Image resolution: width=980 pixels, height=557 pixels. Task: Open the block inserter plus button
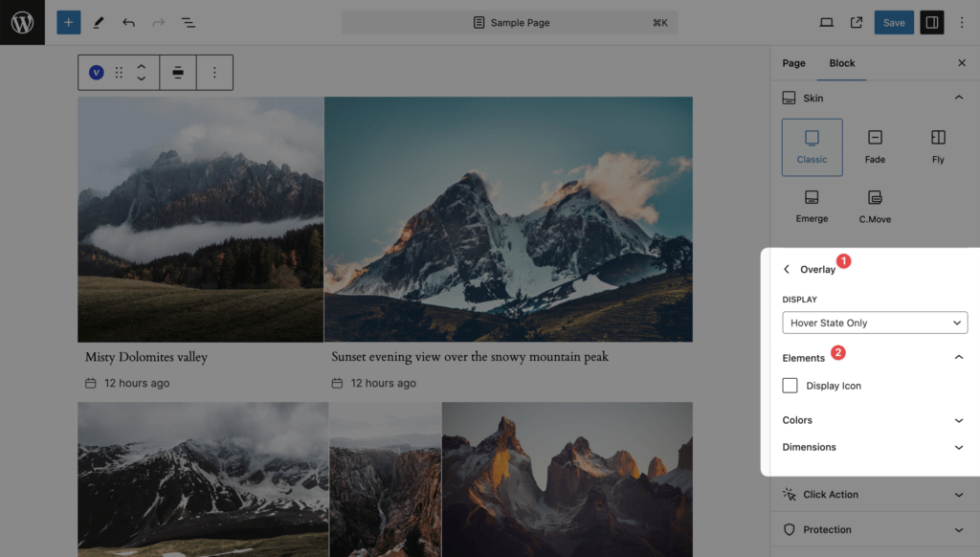(x=68, y=22)
